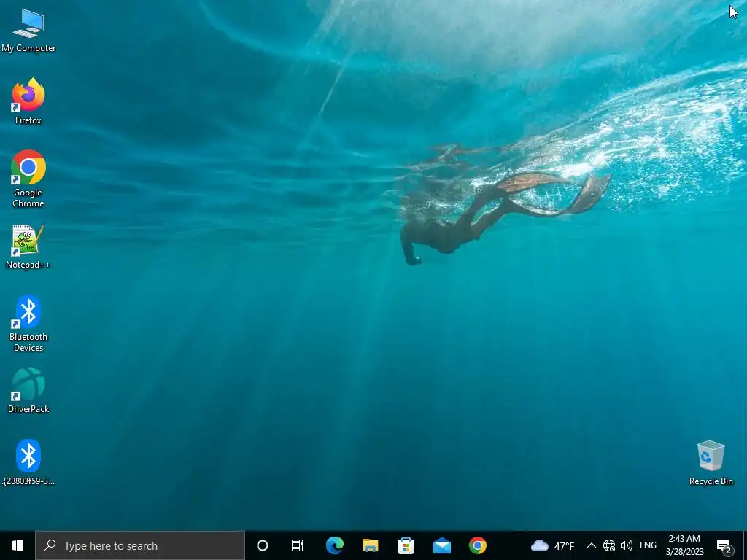This screenshot has width=747, height=560.
Task: Open the Mail app from taskbar
Action: pyautogui.click(x=441, y=545)
